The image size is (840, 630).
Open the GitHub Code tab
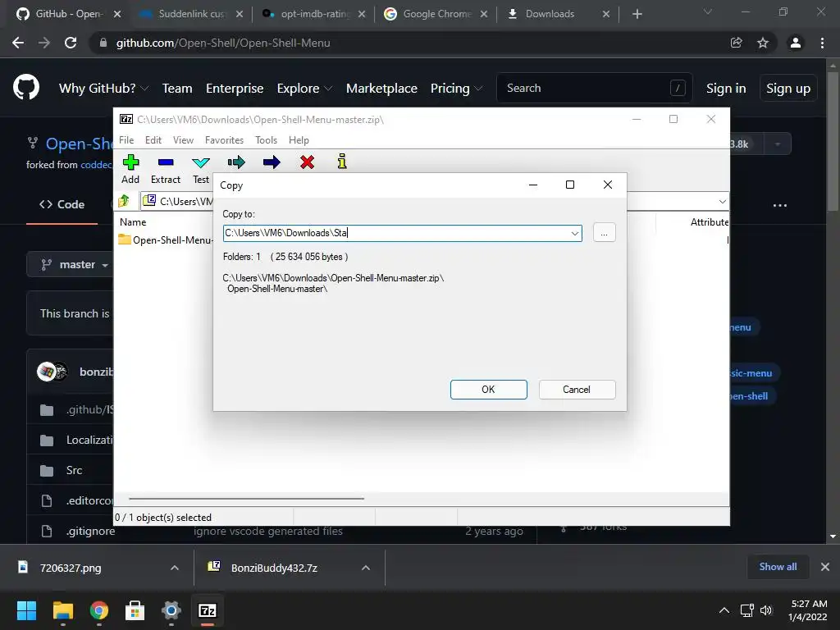click(62, 204)
